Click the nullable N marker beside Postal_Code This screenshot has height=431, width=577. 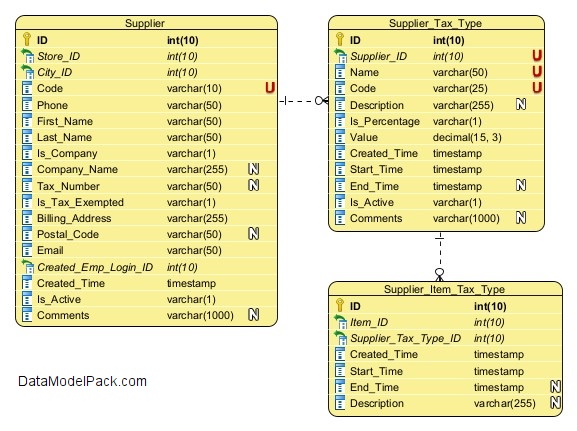tap(254, 233)
